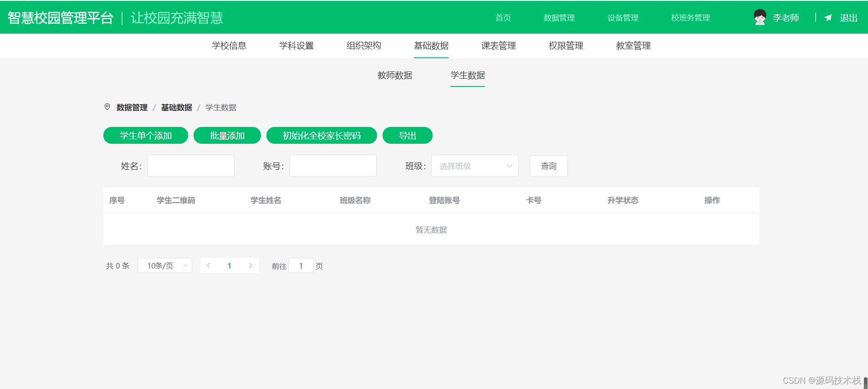
Task: Open 首页 in the top navigation
Action: [x=503, y=18]
